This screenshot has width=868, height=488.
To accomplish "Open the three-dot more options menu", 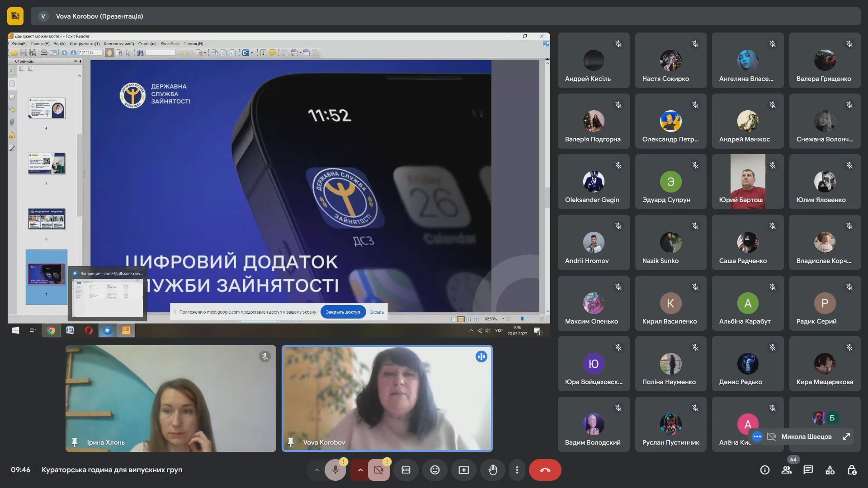I will (x=517, y=470).
